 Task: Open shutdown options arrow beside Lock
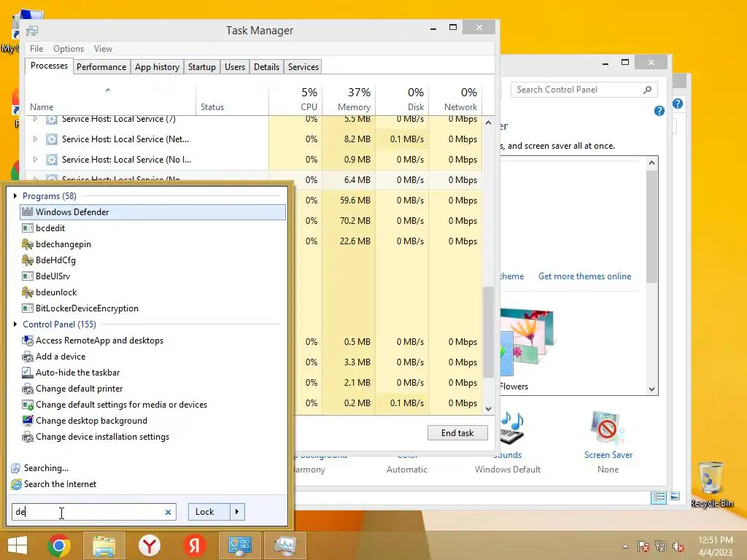pyautogui.click(x=237, y=512)
